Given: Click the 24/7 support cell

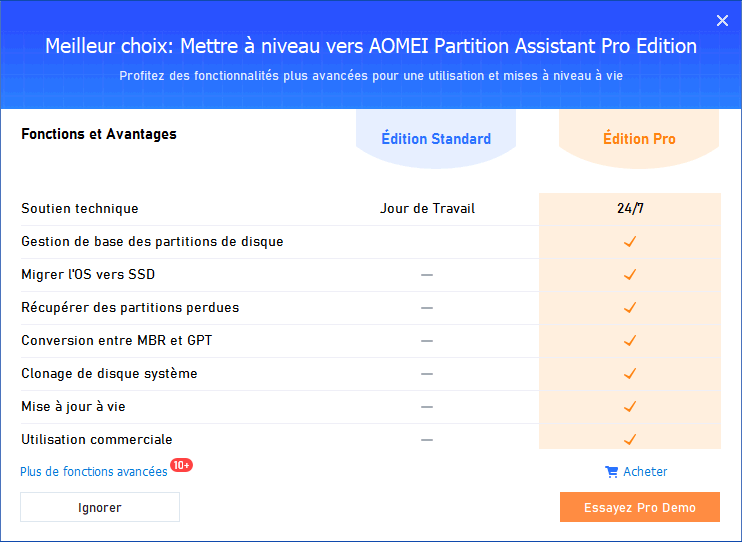Looking at the screenshot, I should point(630,209).
